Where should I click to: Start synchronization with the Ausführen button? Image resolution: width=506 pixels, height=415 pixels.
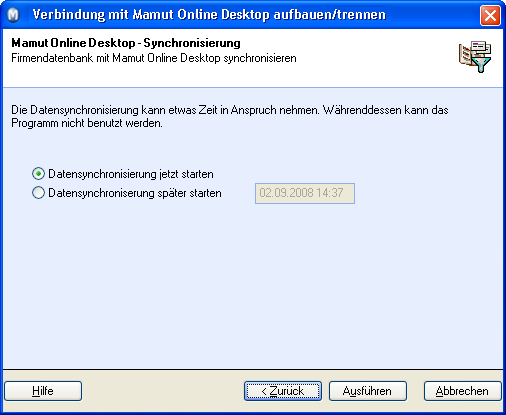point(368,391)
